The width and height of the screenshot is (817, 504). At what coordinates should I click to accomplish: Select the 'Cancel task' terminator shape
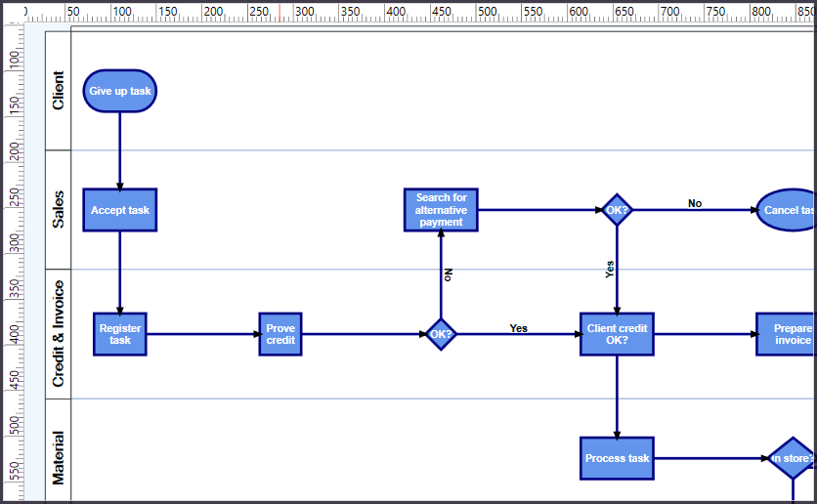pyautogui.click(x=786, y=210)
